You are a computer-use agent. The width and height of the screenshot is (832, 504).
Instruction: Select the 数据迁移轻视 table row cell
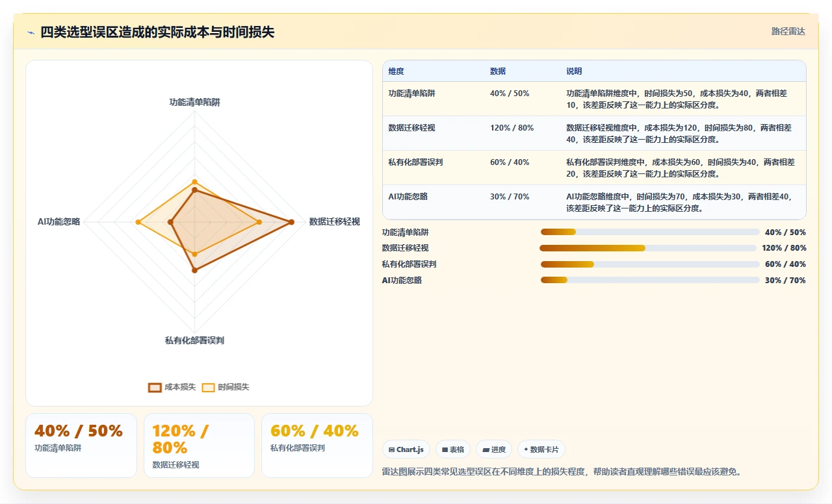[433, 133]
